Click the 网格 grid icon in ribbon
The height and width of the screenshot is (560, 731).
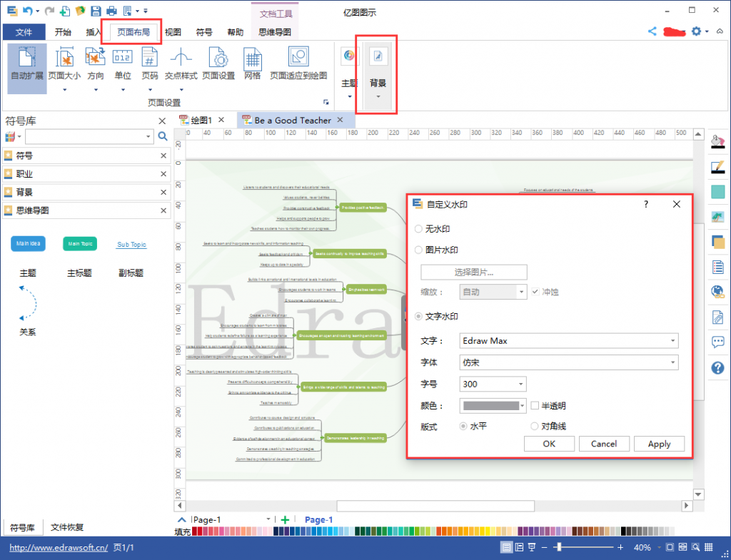[252, 59]
